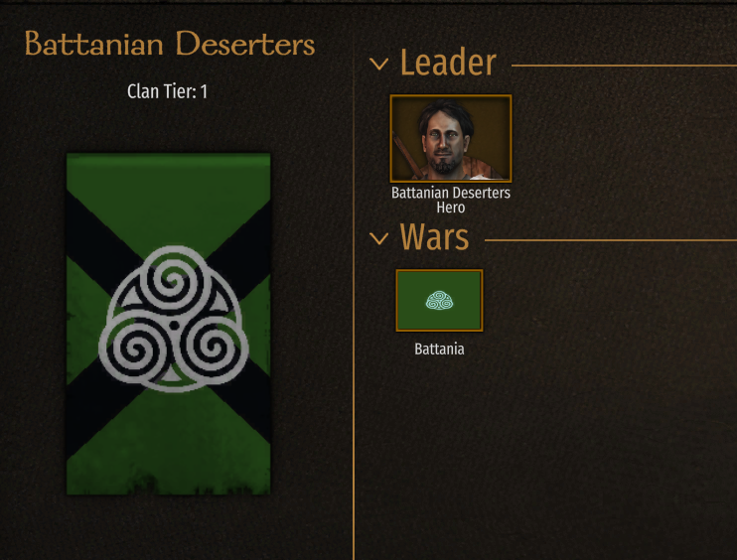Click the Wars section heading

(x=434, y=237)
